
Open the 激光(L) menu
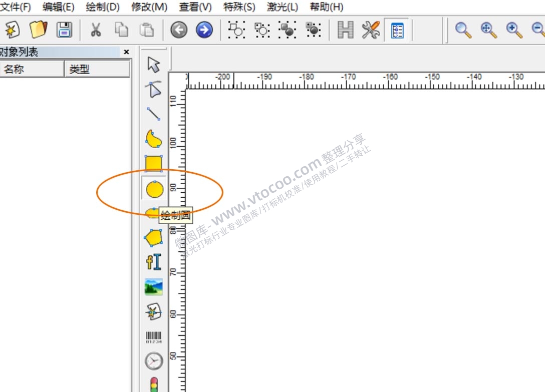pos(283,7)
